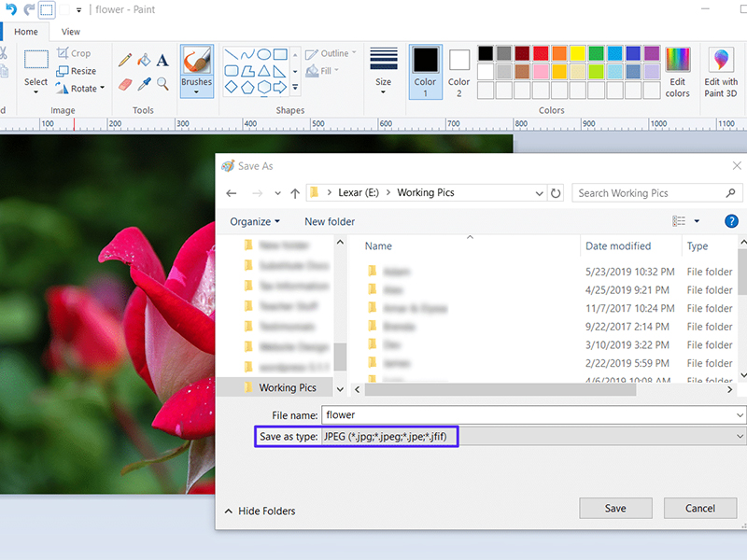Select the Magnifier tool
Screen dimensions: 747x560
coord(161,85)
